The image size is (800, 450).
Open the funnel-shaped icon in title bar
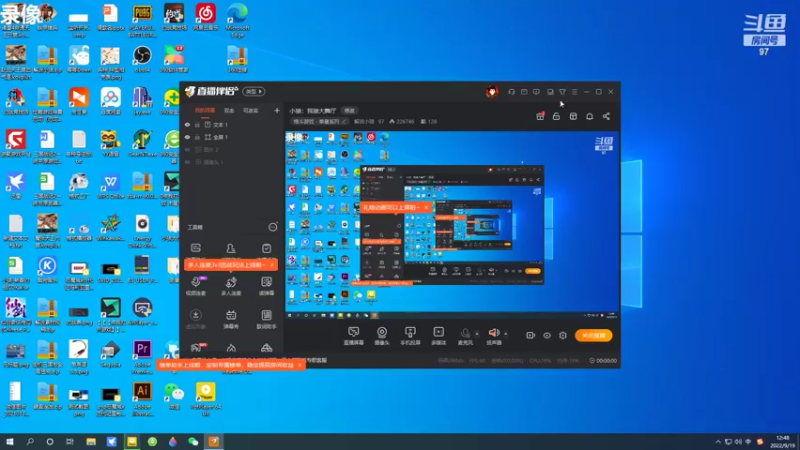click(562, 92)
